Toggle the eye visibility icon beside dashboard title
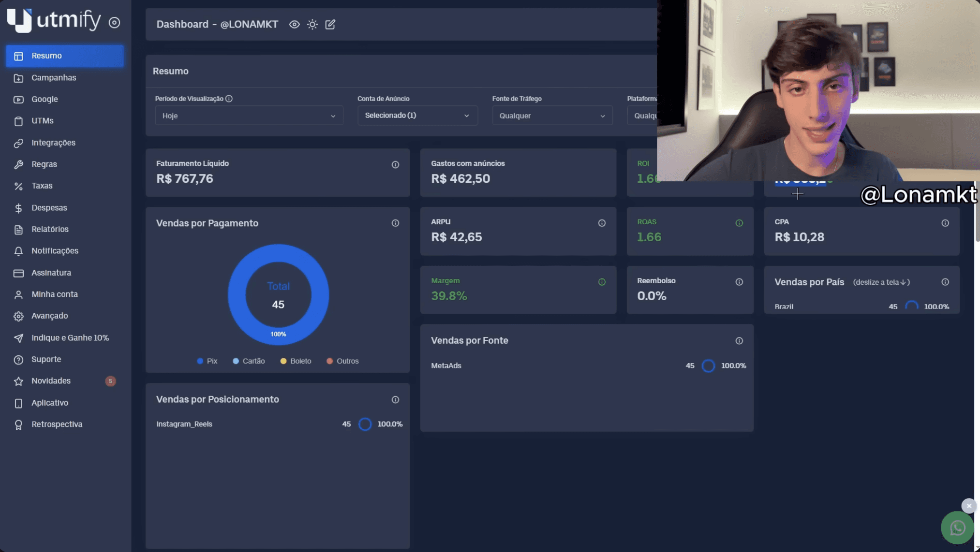This screenshot has height=552, width=980. 294,24
